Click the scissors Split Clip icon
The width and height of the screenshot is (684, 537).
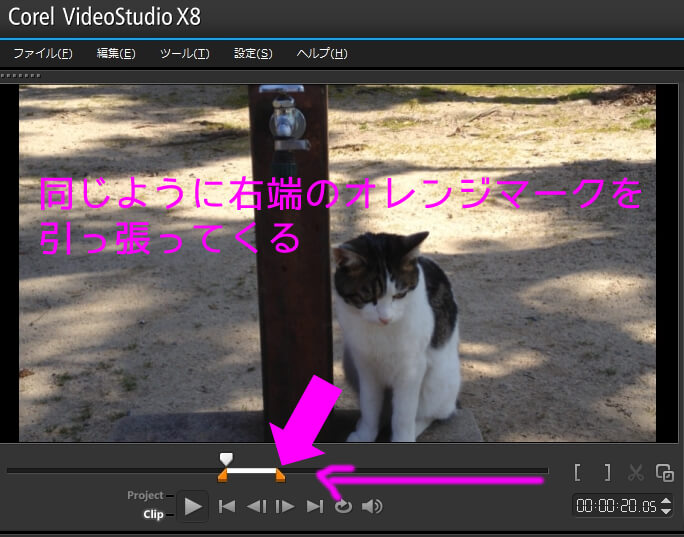tap(636, 472)
